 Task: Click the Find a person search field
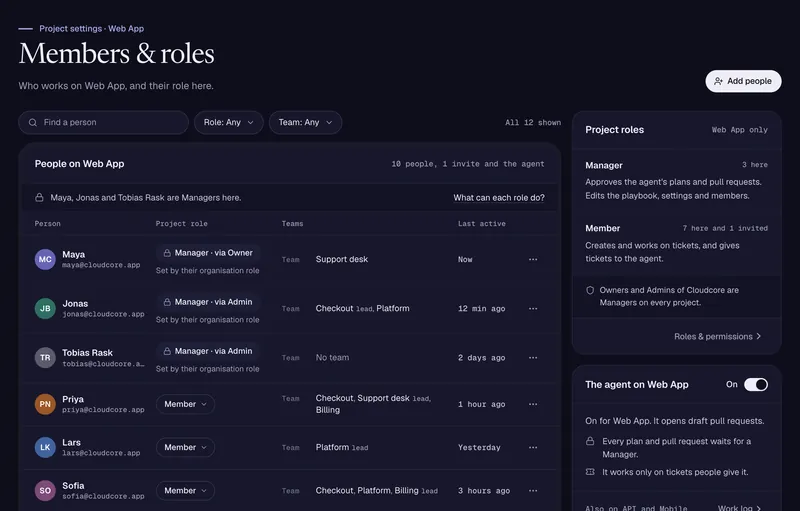(104, 122)
